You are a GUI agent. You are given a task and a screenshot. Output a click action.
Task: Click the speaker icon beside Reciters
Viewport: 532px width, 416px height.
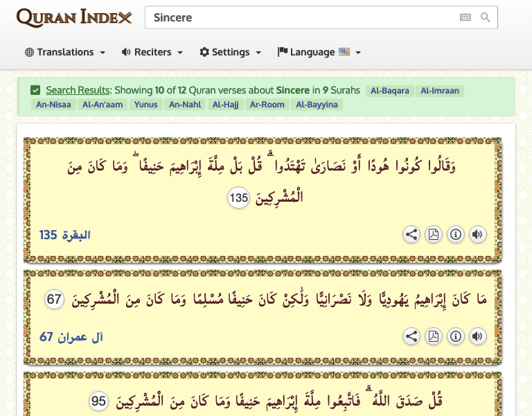126,52
